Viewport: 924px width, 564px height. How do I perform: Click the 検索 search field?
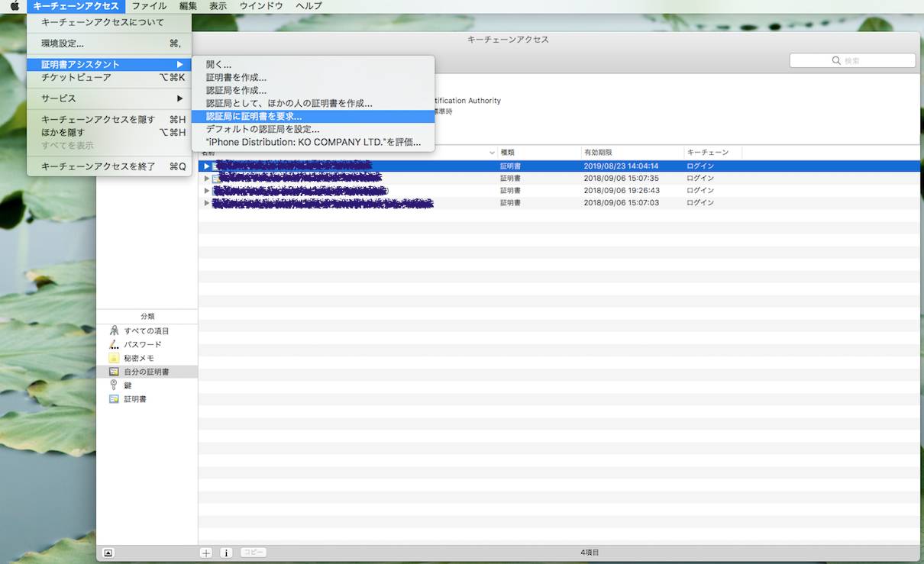[x=852, y=61]
